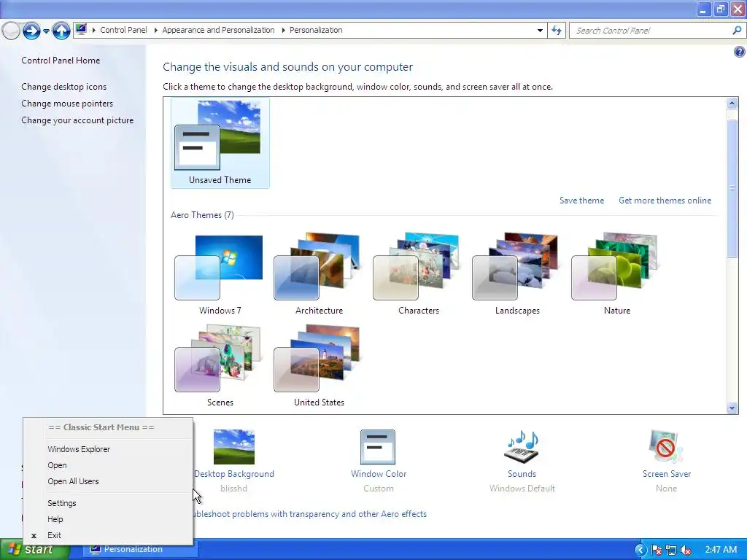Viewport: 747px width, 560px height.
Task: Choose Windows Explorer from context menu
Action: [108, 449]
